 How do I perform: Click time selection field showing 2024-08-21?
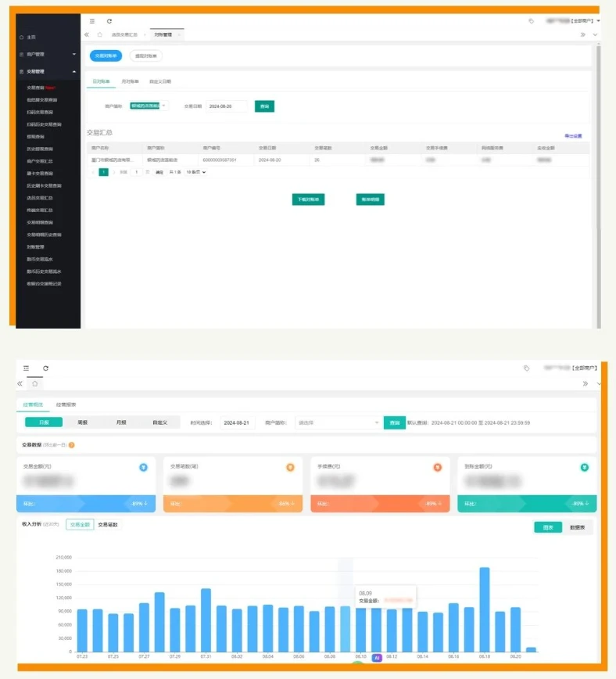(x=237, y=422)
